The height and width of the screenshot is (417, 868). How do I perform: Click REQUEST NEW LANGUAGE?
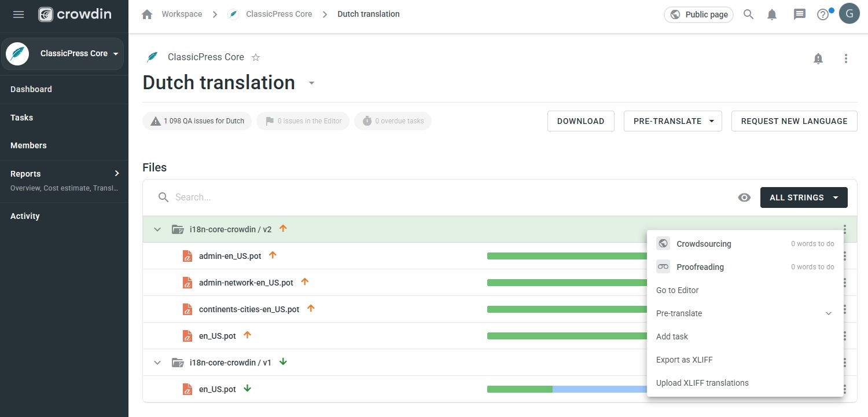coord(794,120)
